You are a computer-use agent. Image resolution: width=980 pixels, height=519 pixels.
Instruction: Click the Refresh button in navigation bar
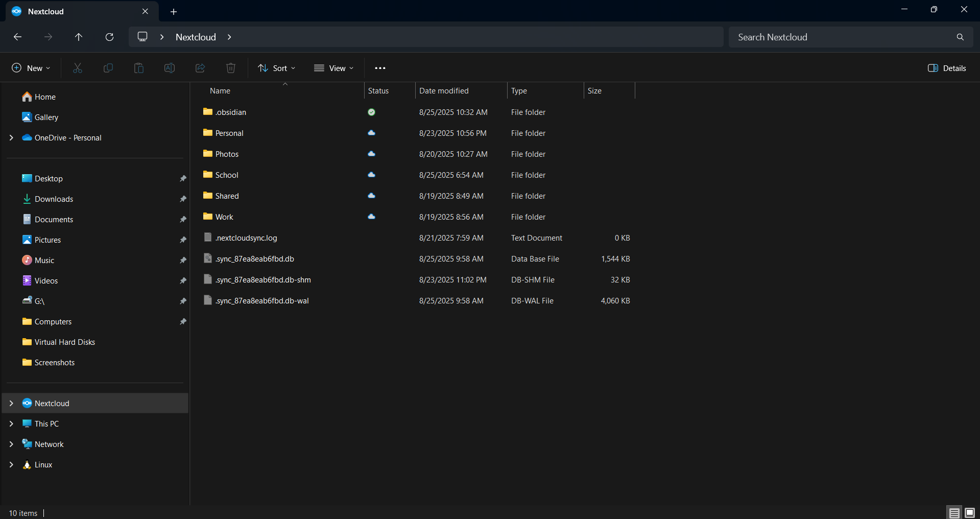tap(109, 37)
